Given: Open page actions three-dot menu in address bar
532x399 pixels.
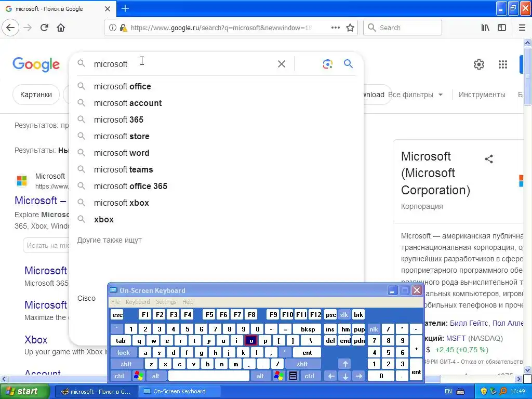Looking at the screenshot, I should tap(335, 28).
